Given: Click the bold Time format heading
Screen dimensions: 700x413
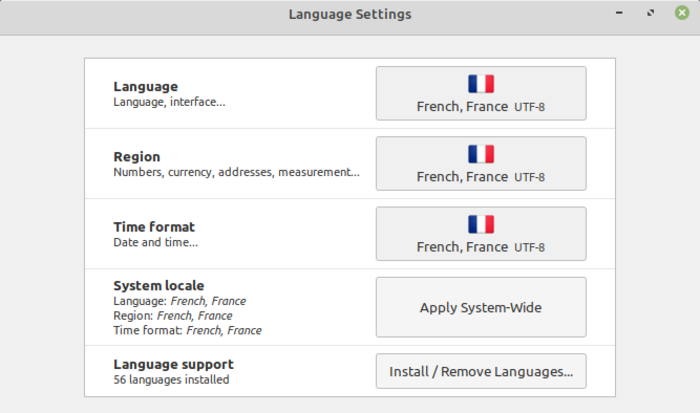Looking at the screenshot, I should 154,227.
